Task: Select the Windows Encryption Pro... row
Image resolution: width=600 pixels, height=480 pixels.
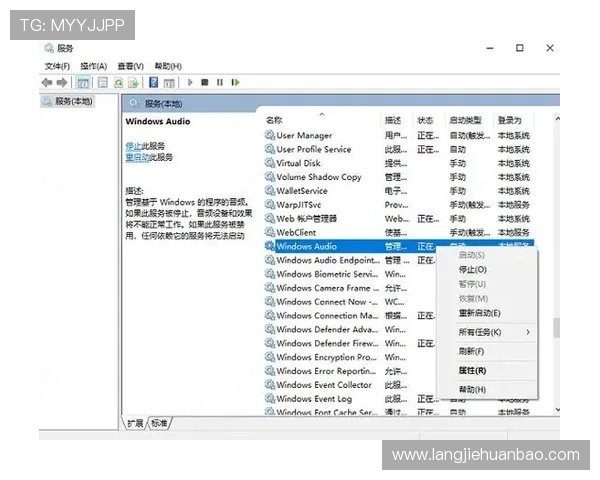Action: coord(350,357)
